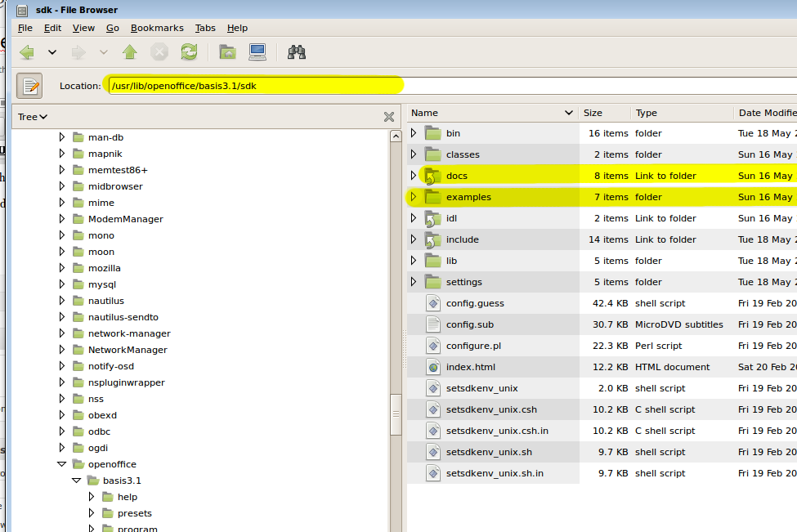Expand the mozilla folder in the tree
Image resolution: width=797 pixels, height=532 pixels.
coord(62,268)
